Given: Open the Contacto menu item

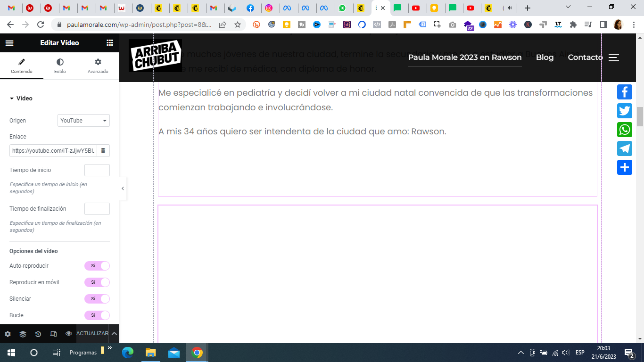Looking at the screenshot, I should click(x=585, y=58).
